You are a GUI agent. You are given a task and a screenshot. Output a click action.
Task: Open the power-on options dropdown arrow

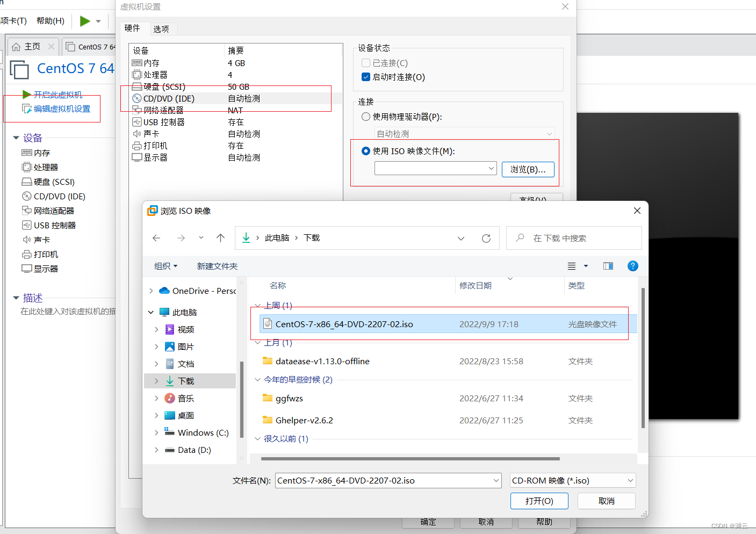tap(98, 21)
